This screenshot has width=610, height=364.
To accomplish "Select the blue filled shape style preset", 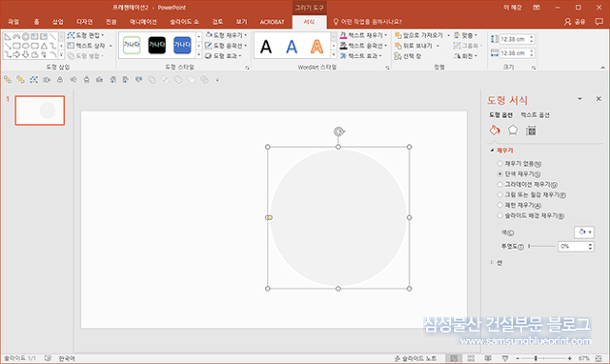I will [182, 45].
